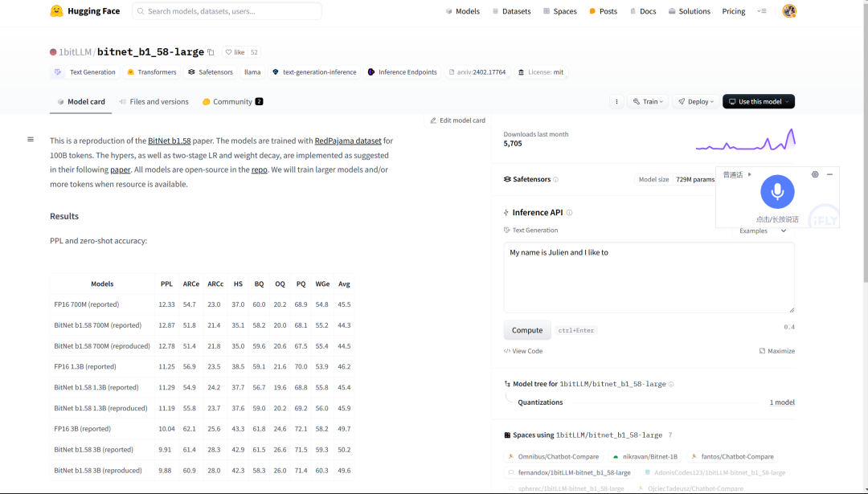868x494 pixels.
Task: Click the info icon next to Inference API
Action: tap(568, 212)
